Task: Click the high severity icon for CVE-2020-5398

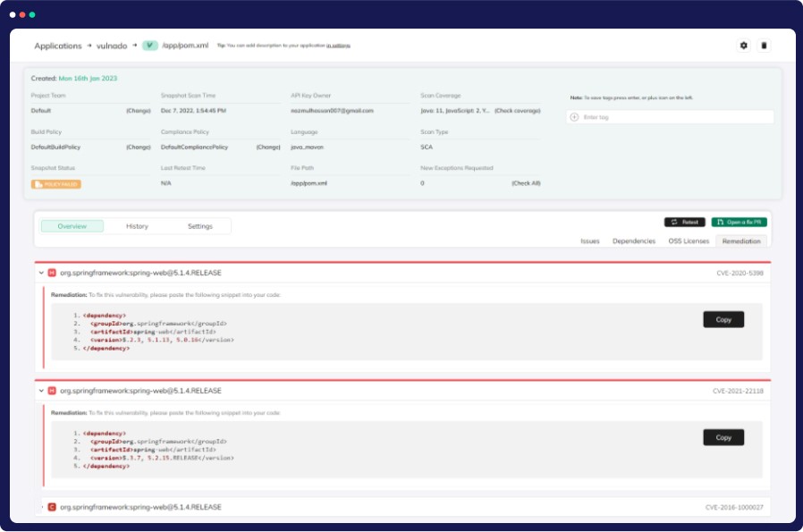Action: [x=52, y=273]
